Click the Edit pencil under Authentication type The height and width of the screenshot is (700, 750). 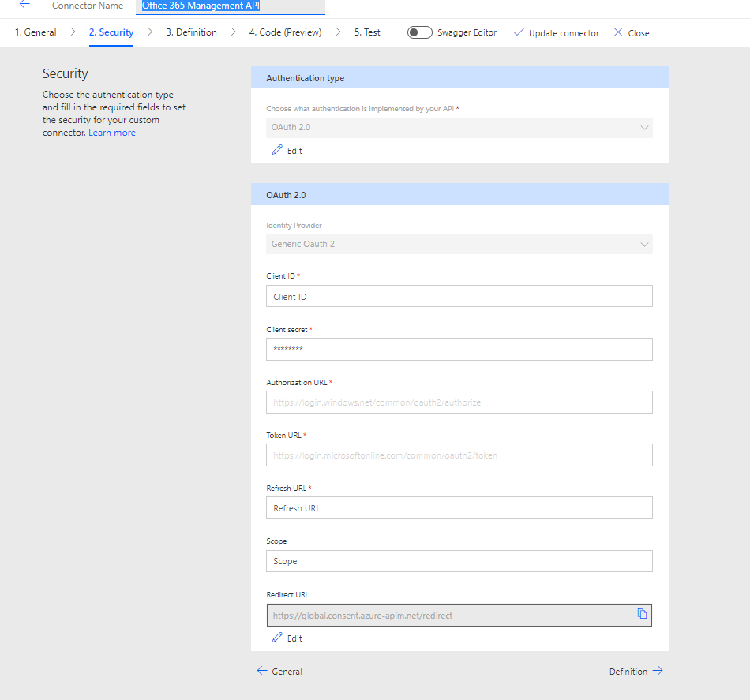[287, 150]
